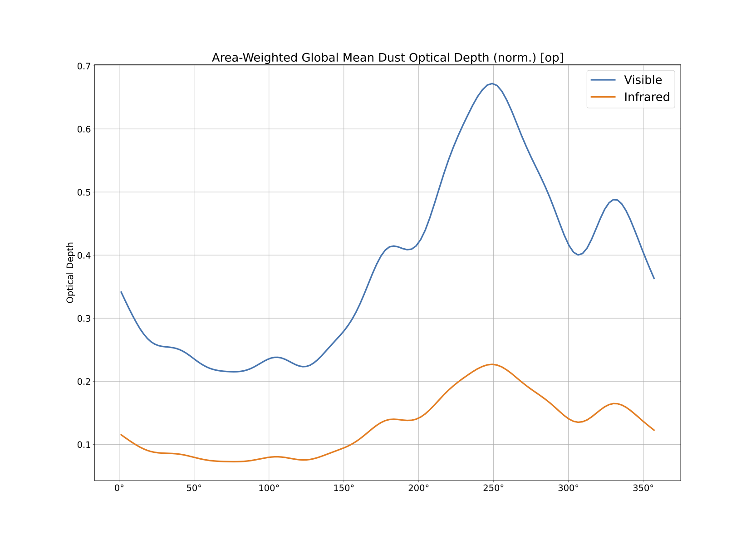Click the chart title 'Area-Weighted Global Mean Dust Optical Depth'

pos(388,58)
